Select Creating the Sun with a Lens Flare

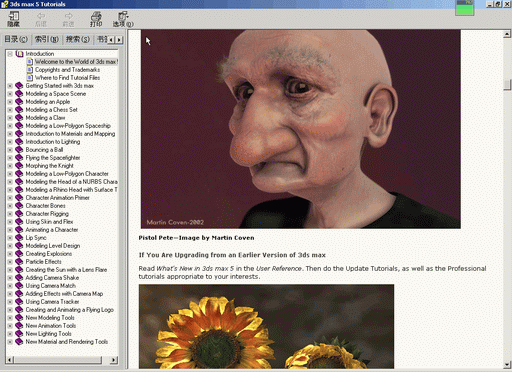(x=66, y=270)
